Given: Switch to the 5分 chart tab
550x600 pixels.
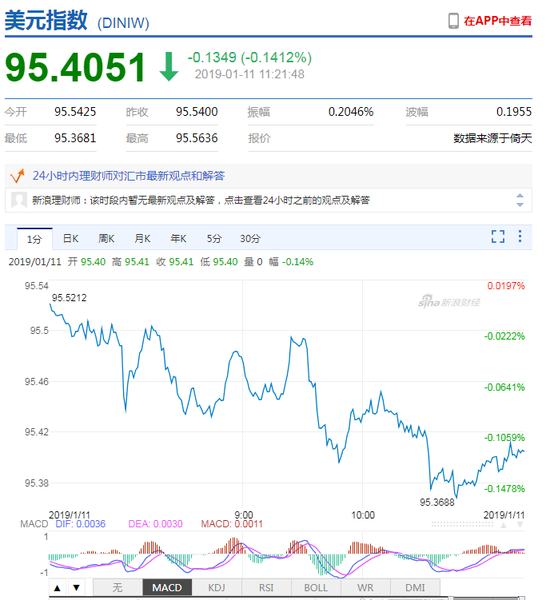Looking at the screenshot, I should point(214,239).
